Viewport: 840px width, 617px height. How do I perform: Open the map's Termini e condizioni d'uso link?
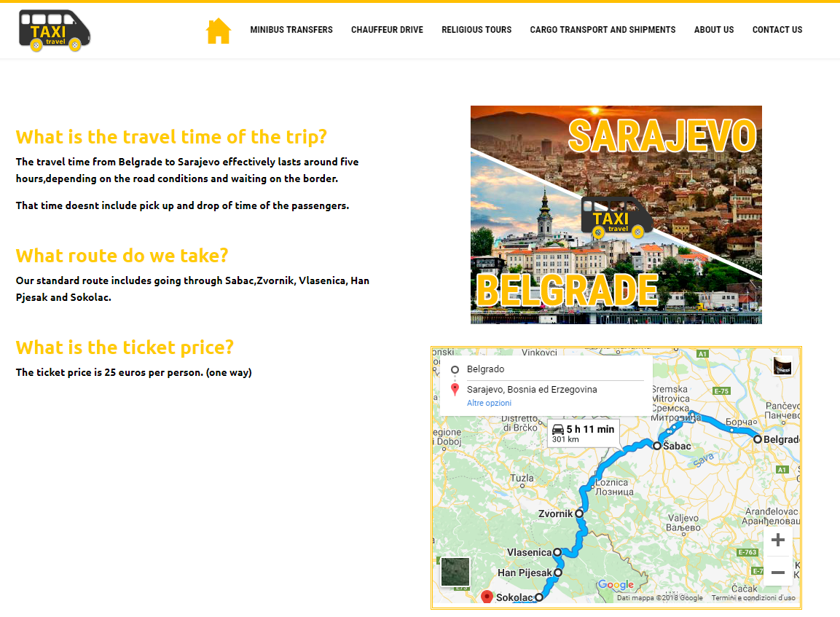pos(753,598)
